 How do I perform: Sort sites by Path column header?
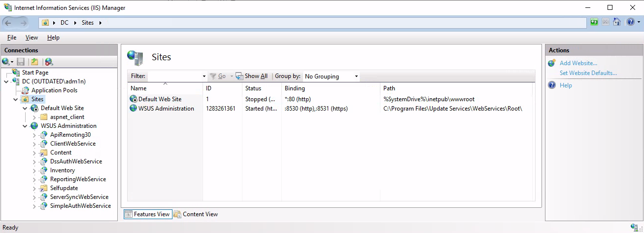(456, 88)
